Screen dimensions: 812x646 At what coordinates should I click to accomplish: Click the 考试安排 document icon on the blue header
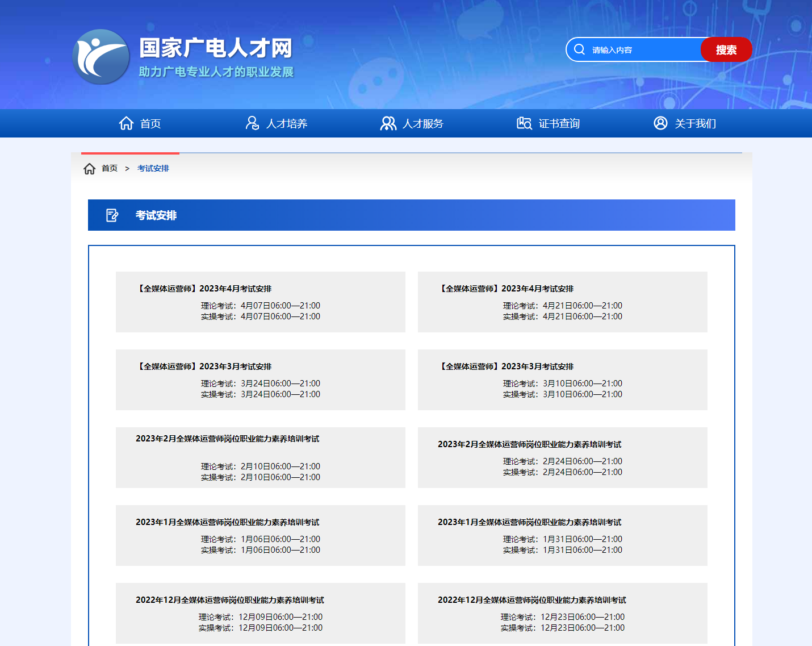tap(112, 215)
